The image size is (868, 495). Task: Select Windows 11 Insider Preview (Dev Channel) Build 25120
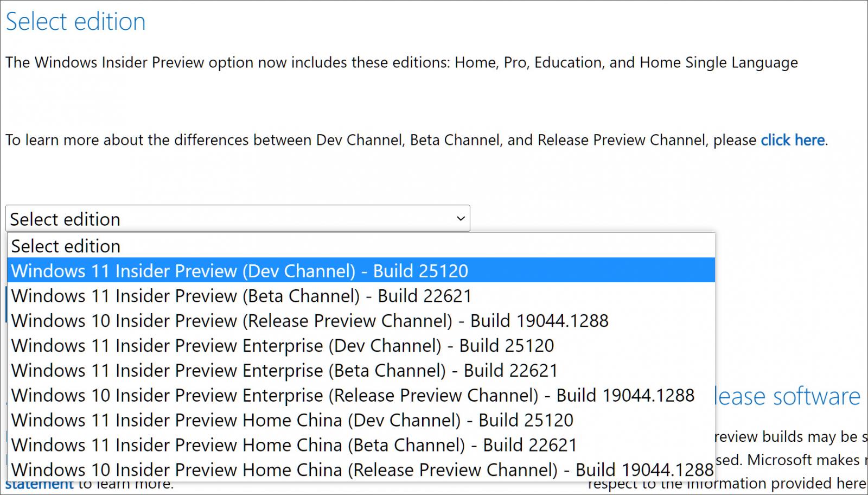click(361, 270)
